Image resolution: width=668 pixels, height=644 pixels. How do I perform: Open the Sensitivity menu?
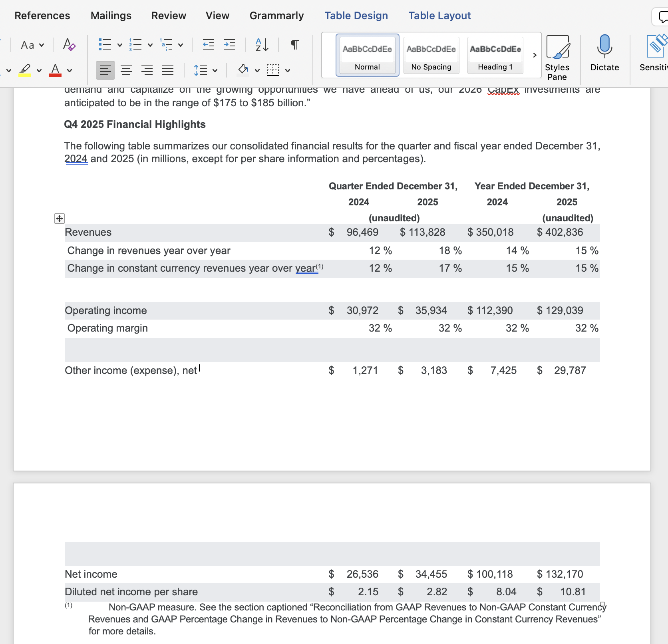tap(654, 54)
